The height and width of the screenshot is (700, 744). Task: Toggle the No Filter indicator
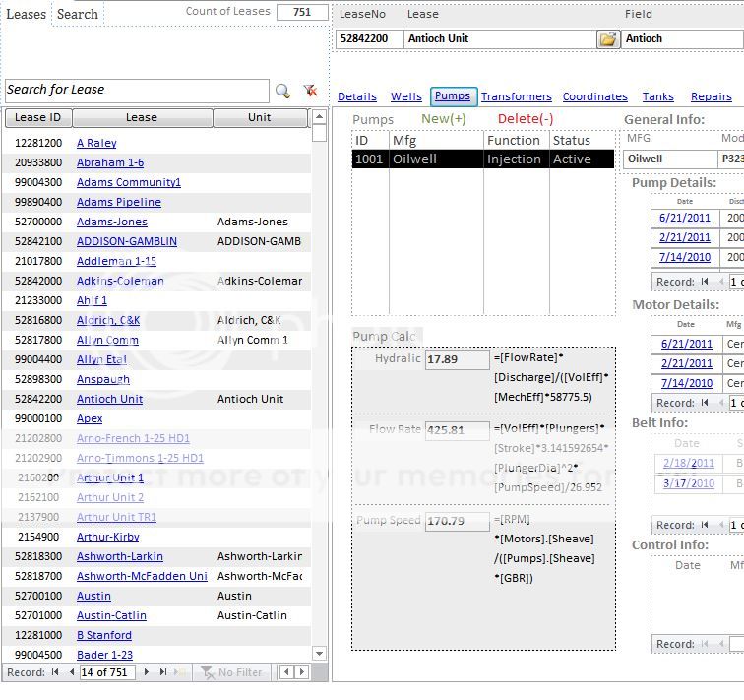(231, 672)
